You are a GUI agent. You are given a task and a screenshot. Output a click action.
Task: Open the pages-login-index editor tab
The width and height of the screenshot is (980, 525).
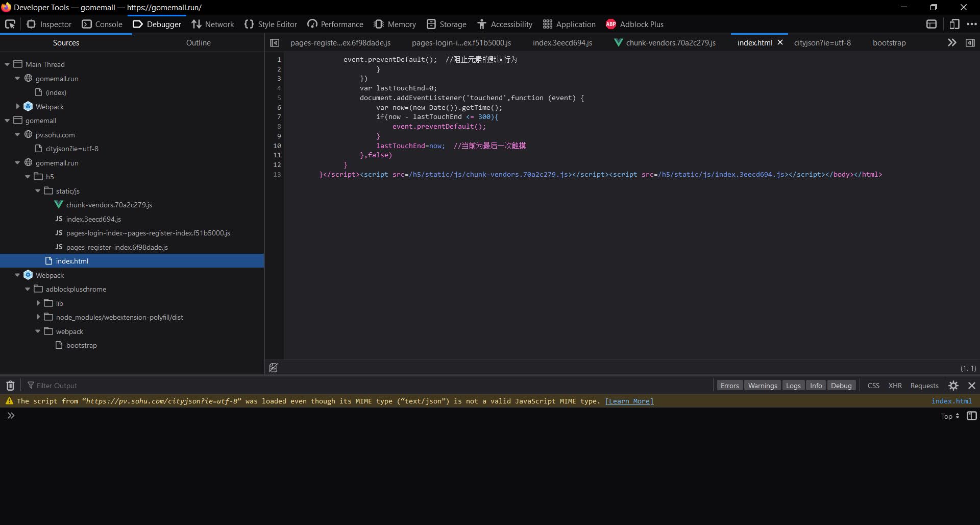(461, 43)
